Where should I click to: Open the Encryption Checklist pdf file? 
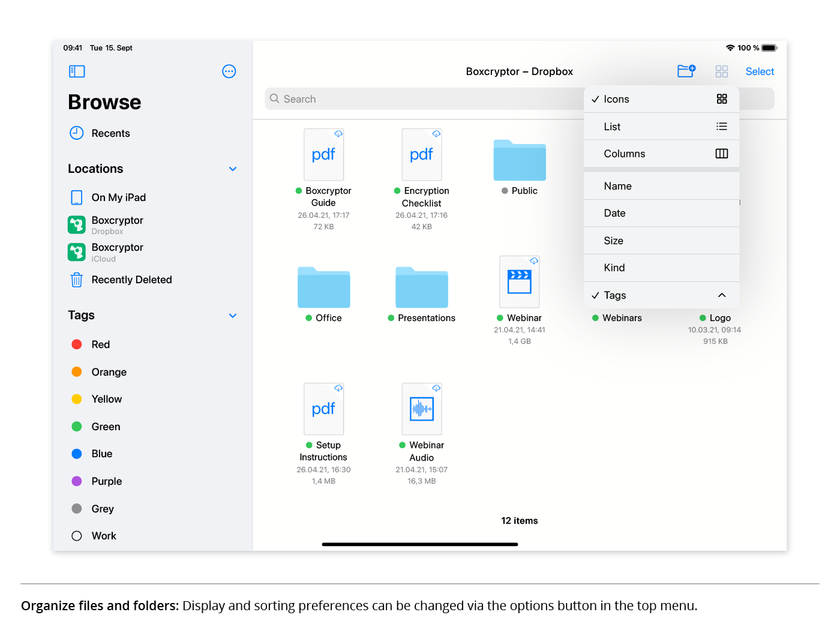pyautogui.click(x=422, y=155)
